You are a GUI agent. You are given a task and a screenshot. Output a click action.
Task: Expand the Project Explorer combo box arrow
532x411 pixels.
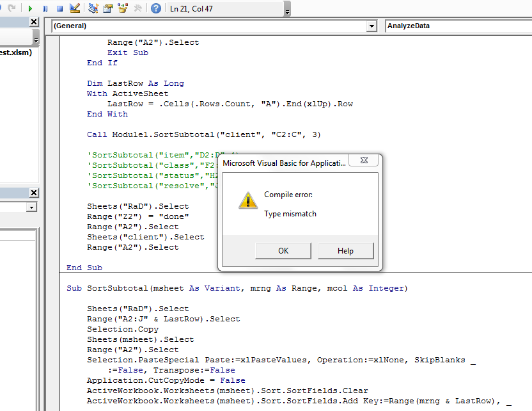pos(36,40)
